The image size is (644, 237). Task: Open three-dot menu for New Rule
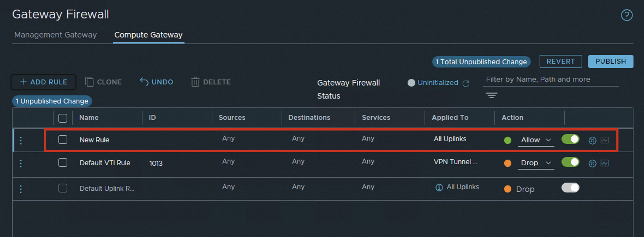click(21, 141)
